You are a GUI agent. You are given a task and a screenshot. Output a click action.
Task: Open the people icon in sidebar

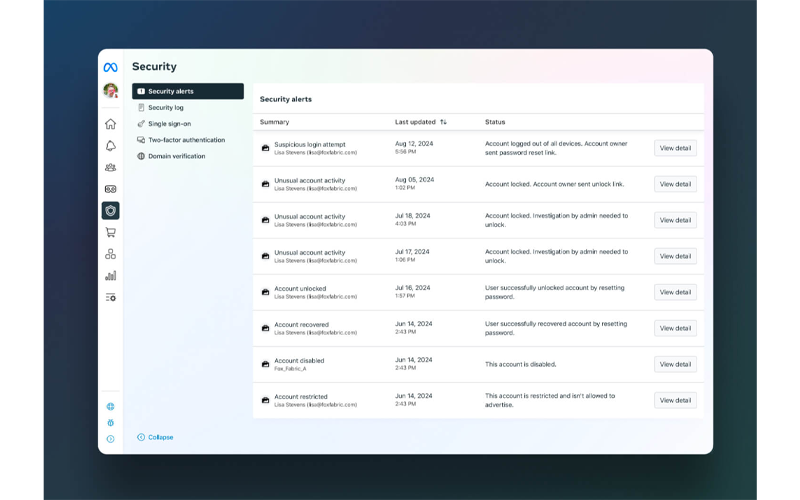[x=110, y=167]
